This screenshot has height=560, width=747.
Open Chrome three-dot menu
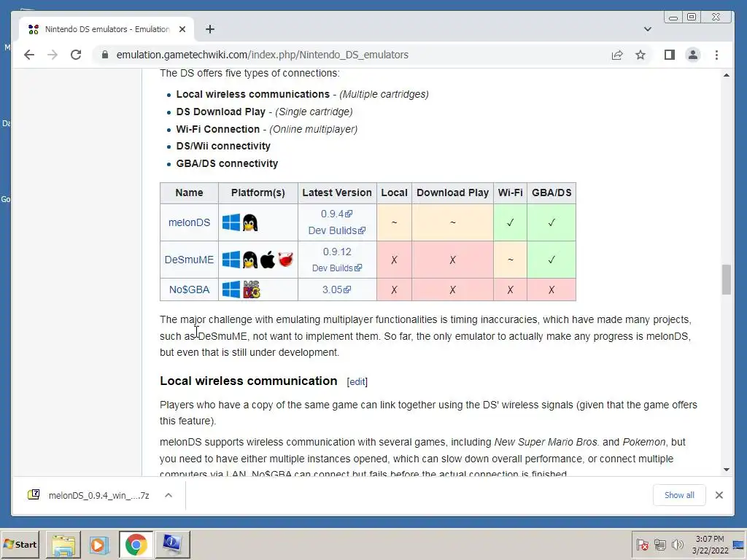pyautogui.click(x=716, y=55)
